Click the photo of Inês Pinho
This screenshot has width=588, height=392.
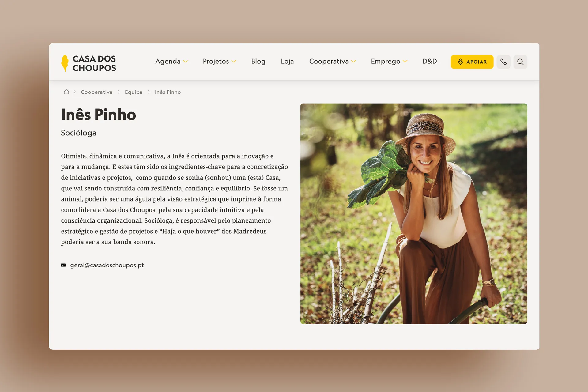pyautogui.click(x=414, y=213)
